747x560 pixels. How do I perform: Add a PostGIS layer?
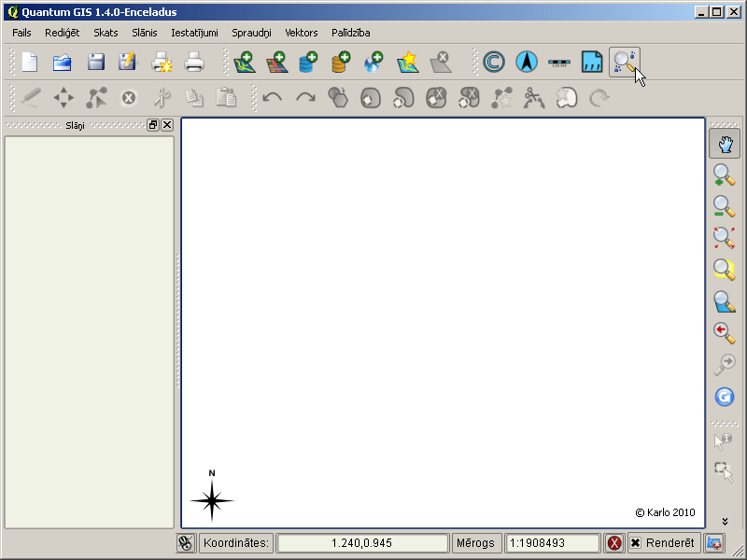click(x=309, y=62)
